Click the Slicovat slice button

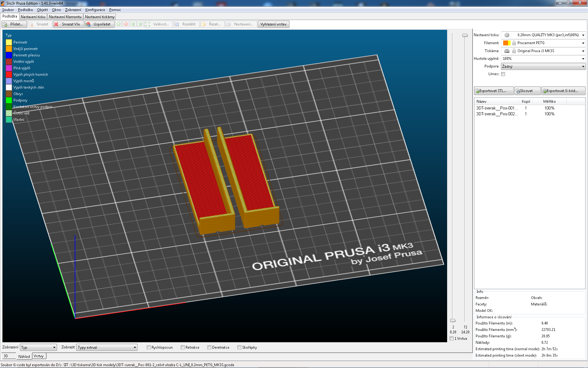click(527, 91)
